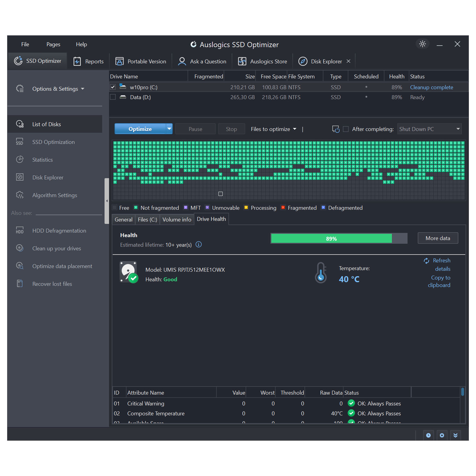
Task: Click the More data button
Action: tap(438, 238)
